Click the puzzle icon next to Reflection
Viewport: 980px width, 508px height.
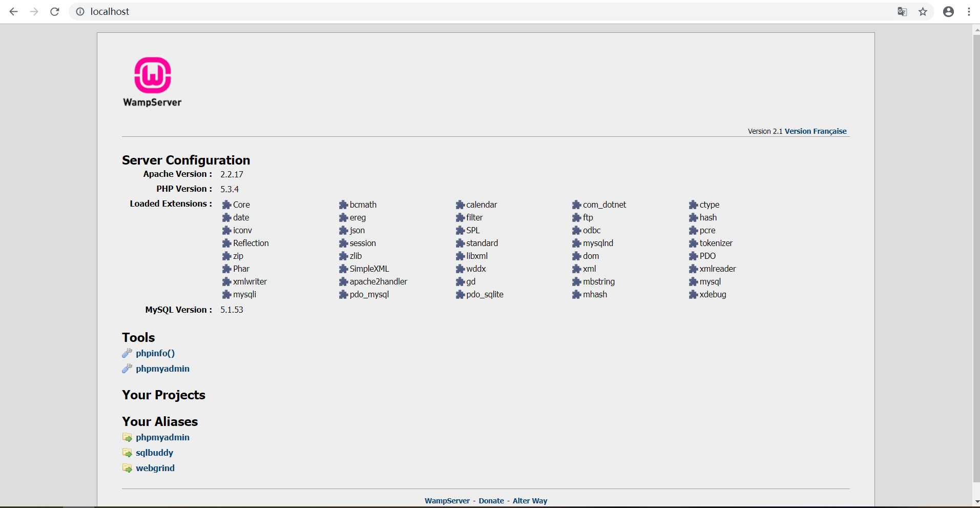(x=226, y=243)
